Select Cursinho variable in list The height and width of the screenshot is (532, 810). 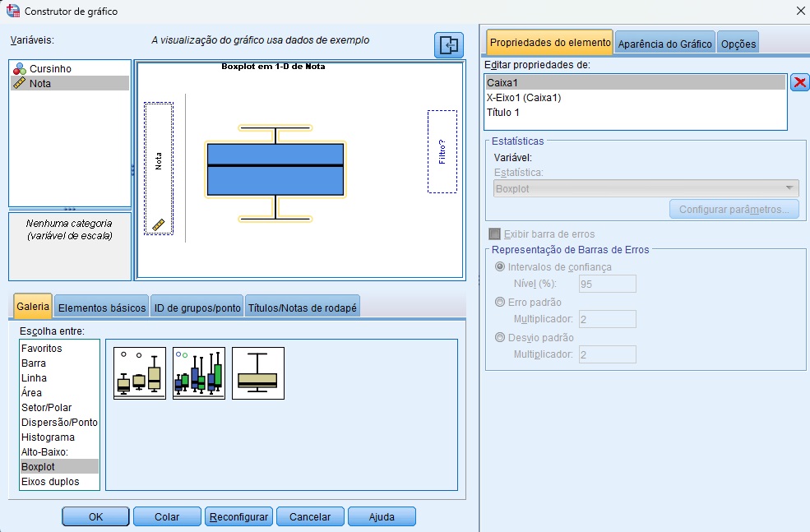(x=70, y=69)
